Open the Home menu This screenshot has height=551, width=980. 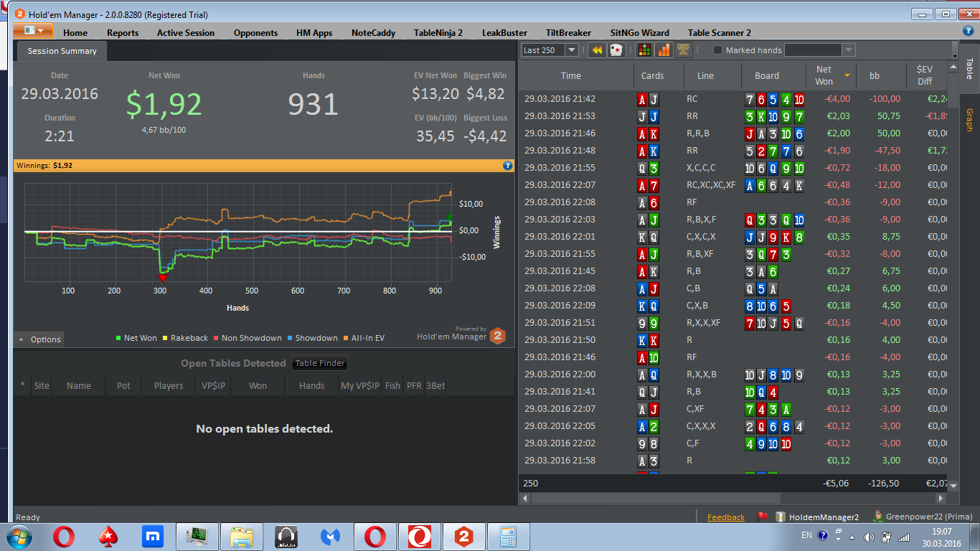pos(75,32)
